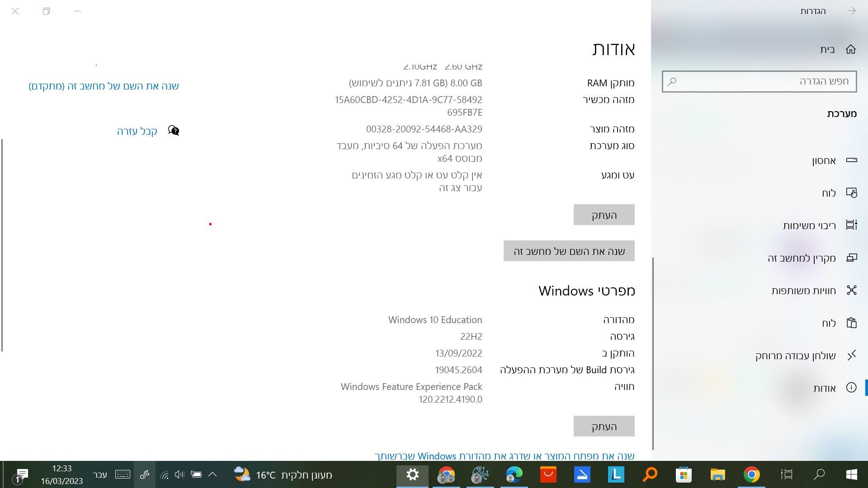Switch input language עבר indicator
Screen dimensions: 868x488
pos(100,474)
